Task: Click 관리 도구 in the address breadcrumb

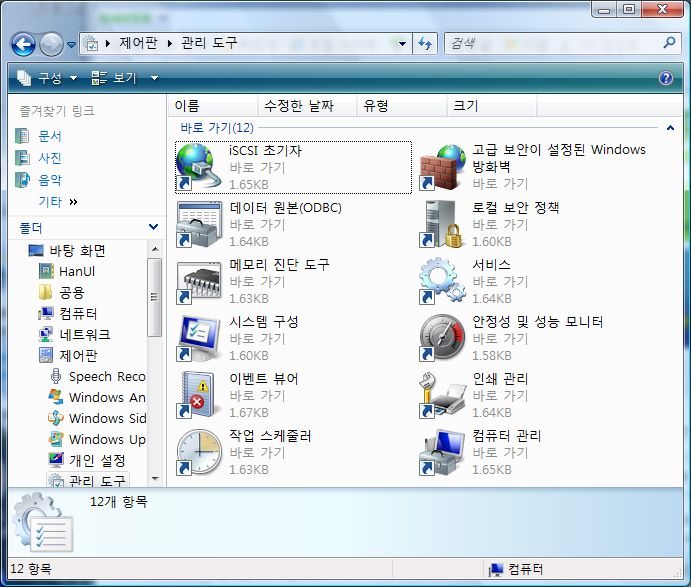Action: 209,43
